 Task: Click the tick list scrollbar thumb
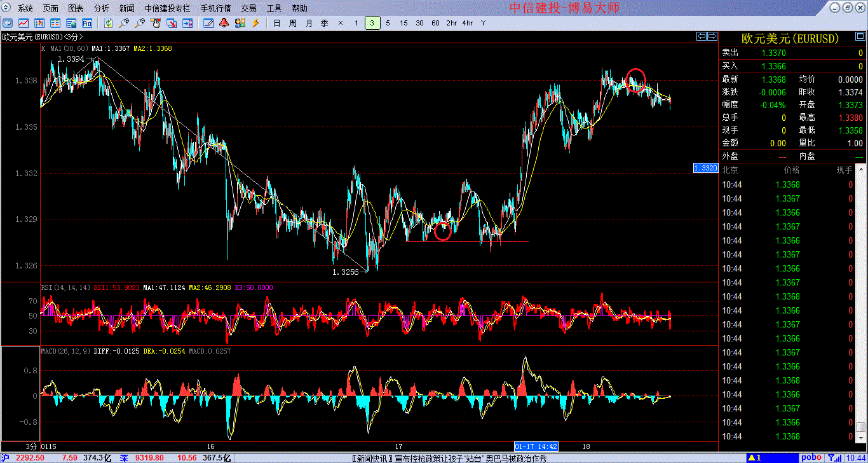tap(861, 427)
